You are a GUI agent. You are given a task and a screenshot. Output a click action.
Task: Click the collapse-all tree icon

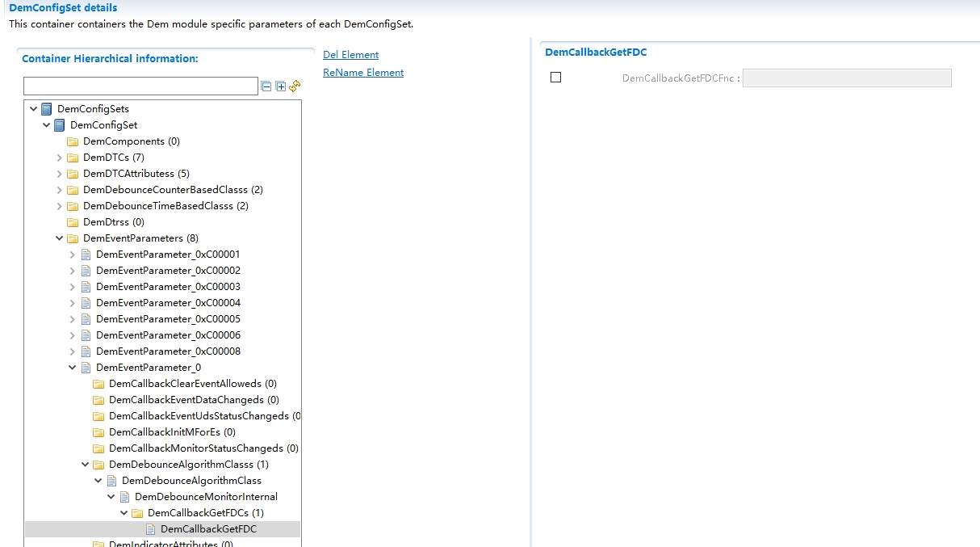click(x=266, y=86)
